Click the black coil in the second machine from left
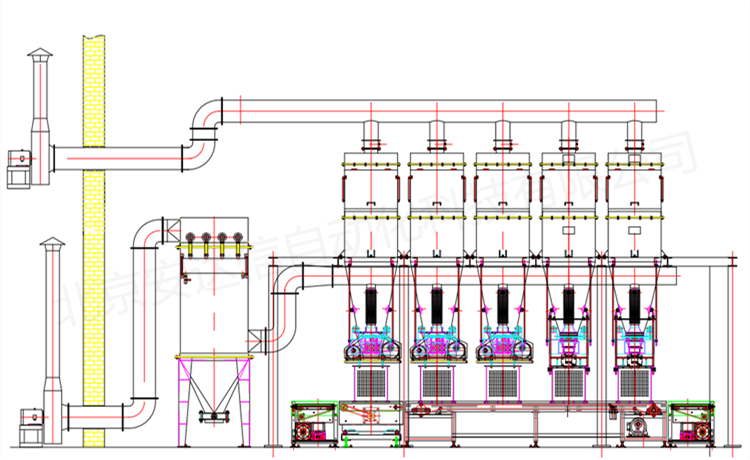Screen dimensions: 750x460 [x=439, y=305]
